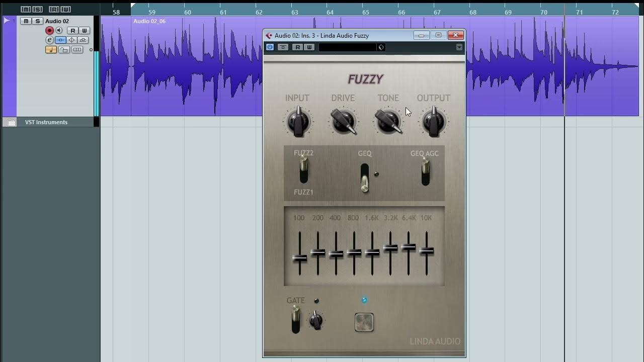Click the plugin preset name field
This screenshot has height=362, width=644.
(348, 47)
